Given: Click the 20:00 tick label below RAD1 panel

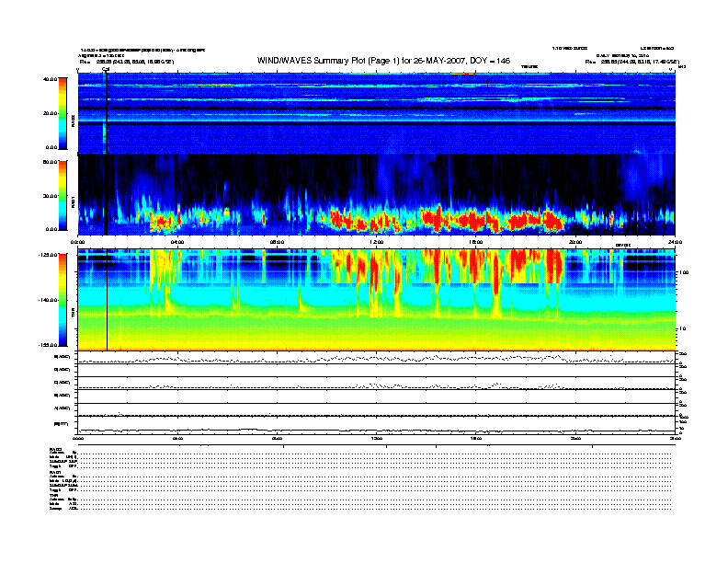Looking at the screenshot, I should [575, 242].
